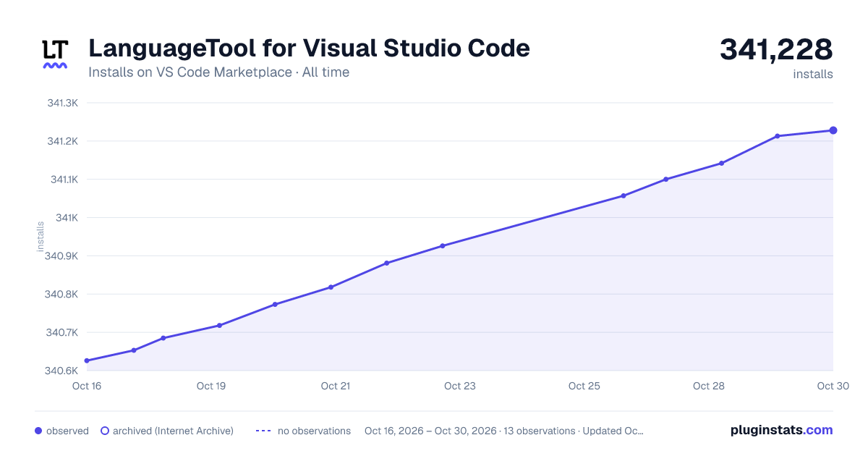Open the pluginstats.com link
Screen dimensions: 868x456
(x=782, y=430)
